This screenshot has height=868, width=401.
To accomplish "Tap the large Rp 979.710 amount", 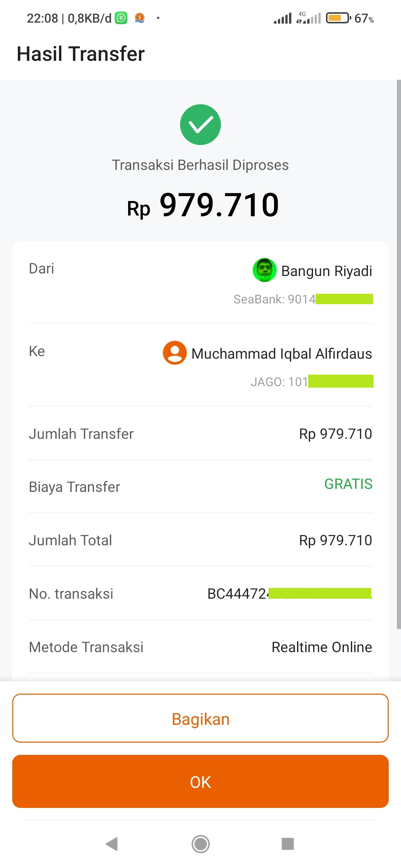I will click(203, 205).
